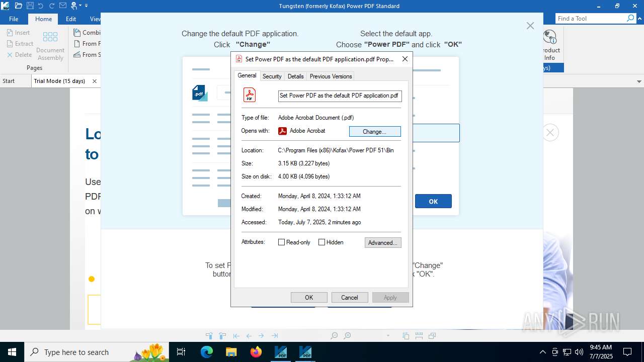Screen dimensions: 644x362
Task: Click the circled X close icon on page
Action: tap(550, 132)
